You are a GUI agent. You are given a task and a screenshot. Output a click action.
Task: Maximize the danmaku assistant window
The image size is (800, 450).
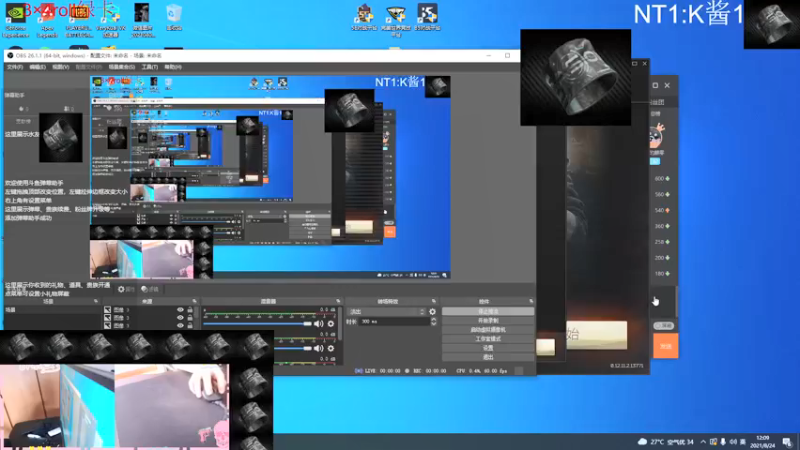pos(655,85)
